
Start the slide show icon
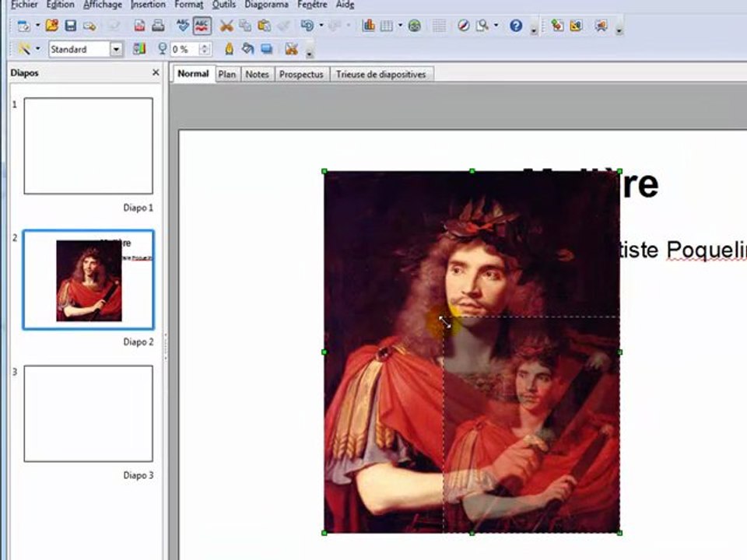[601, 26]
